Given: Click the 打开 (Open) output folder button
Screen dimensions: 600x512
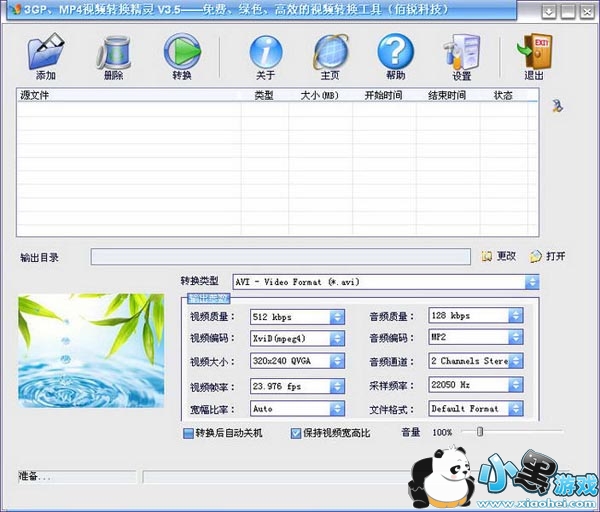Looking at the screenshot, I should point(548,256).
